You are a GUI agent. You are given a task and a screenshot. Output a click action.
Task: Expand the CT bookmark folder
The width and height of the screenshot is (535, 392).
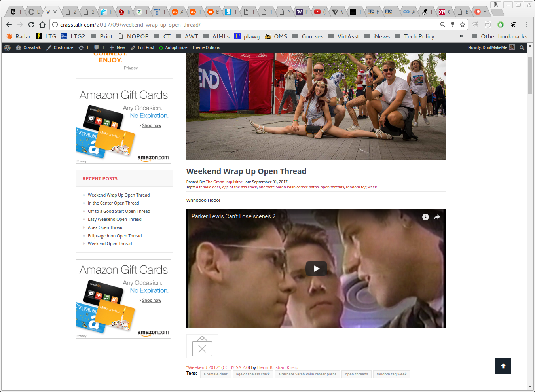162,36
